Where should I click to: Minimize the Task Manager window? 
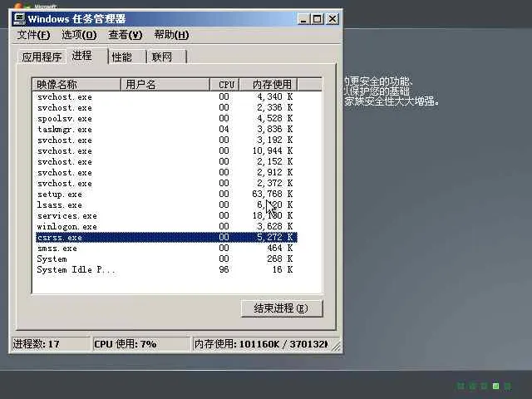[x=303, y=18]
